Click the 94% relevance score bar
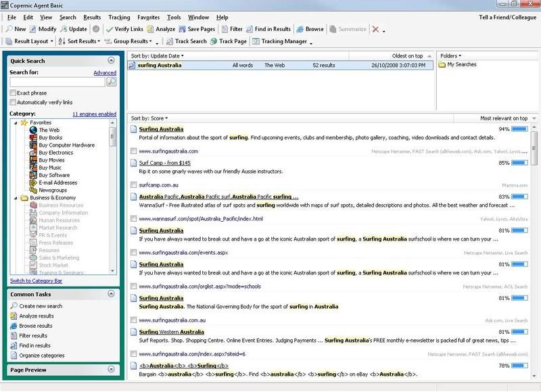541x392 pixels. [x=520, y=128]
